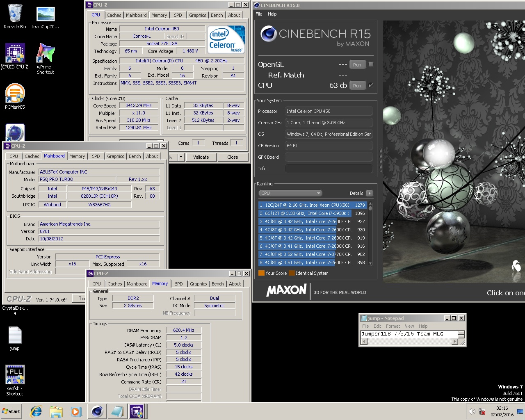The image size is (525, 420).
Task: Click the Cinebench sphere logo in header
Action: 268,34
